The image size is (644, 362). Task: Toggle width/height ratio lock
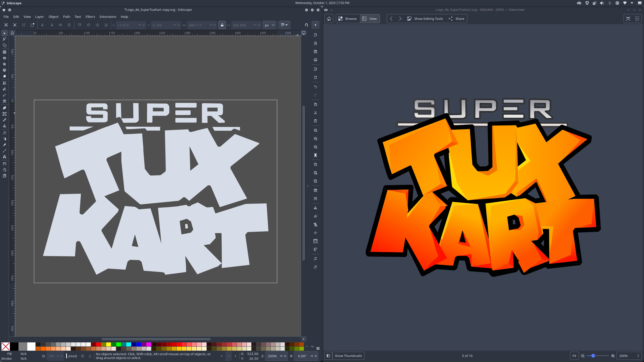click(x=222, y=25)
